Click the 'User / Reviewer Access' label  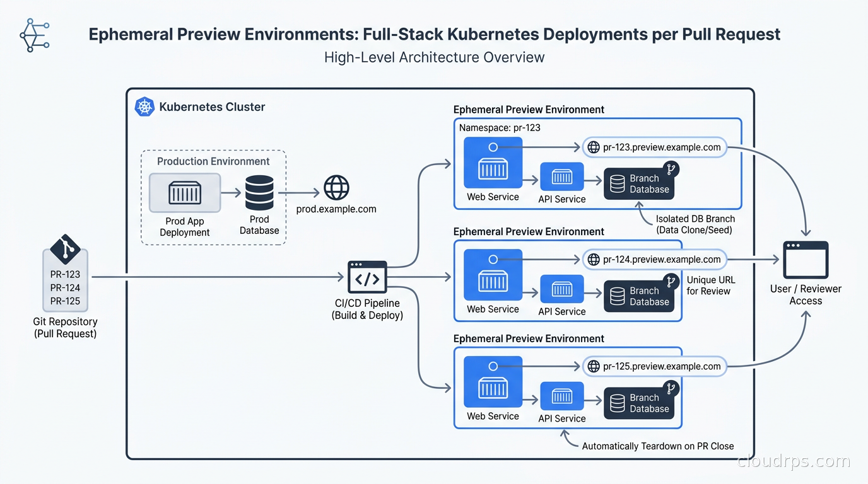(806, 295)
